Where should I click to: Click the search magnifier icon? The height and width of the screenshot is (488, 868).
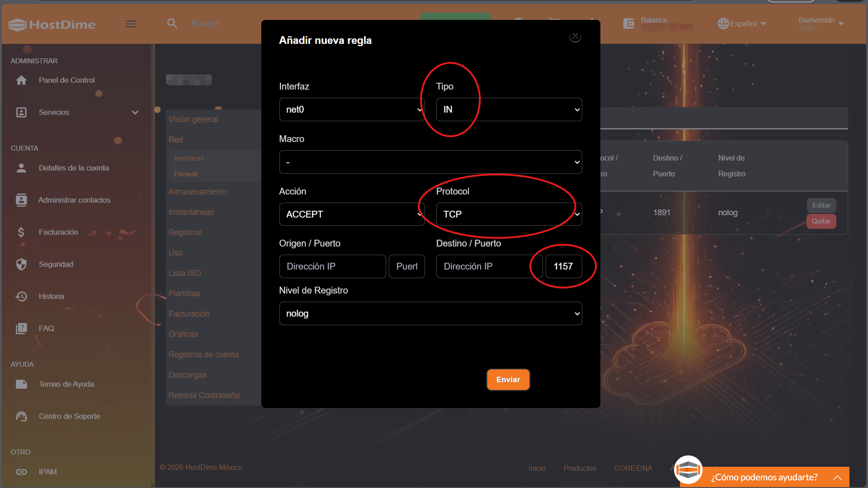(x=172, y=24)
